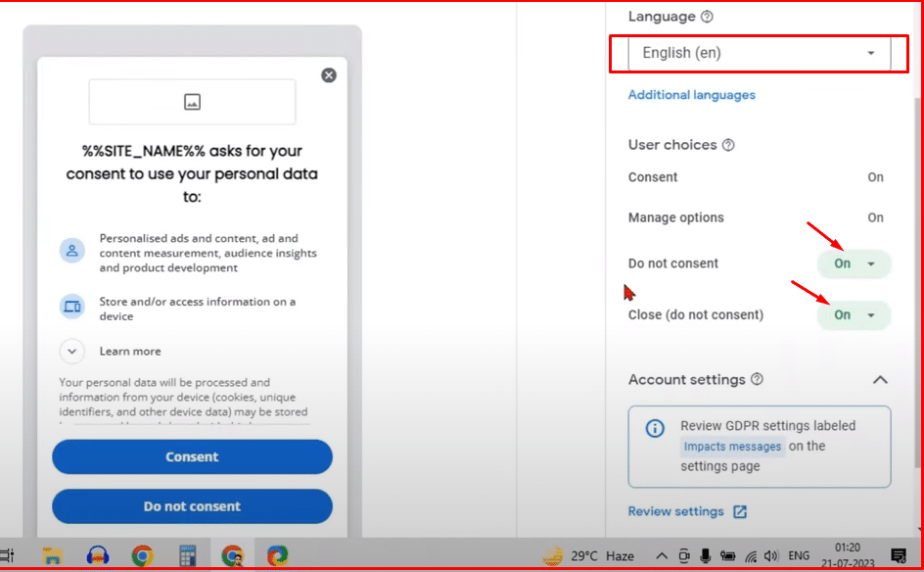Open Google Chrome from the taskbar
The image size is (924, 572).
pyautogui.click(x=143, y=555)
